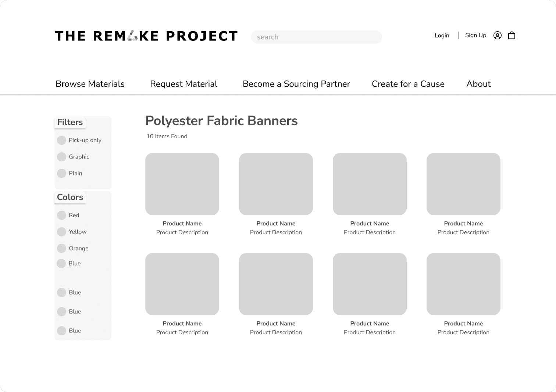Click the Colors section header
This screenshot has width=556, height=392.
pos(70,197)
